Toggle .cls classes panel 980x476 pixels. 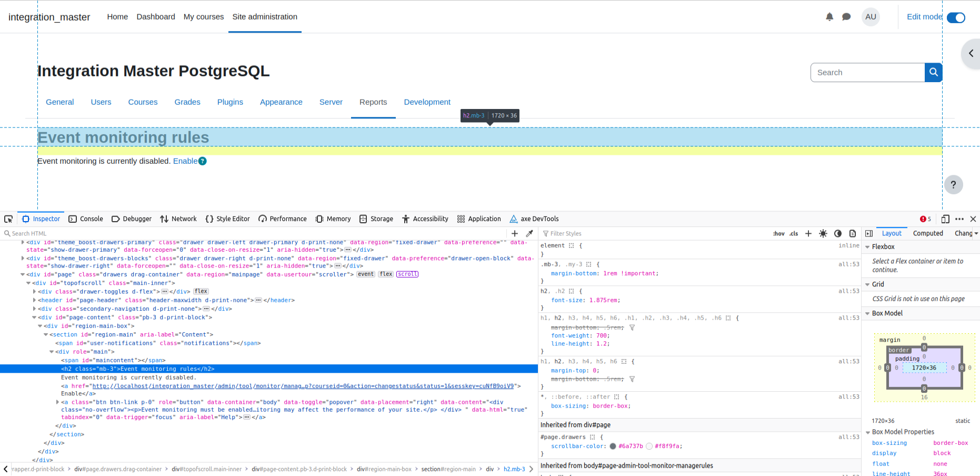tap(794, 233)
